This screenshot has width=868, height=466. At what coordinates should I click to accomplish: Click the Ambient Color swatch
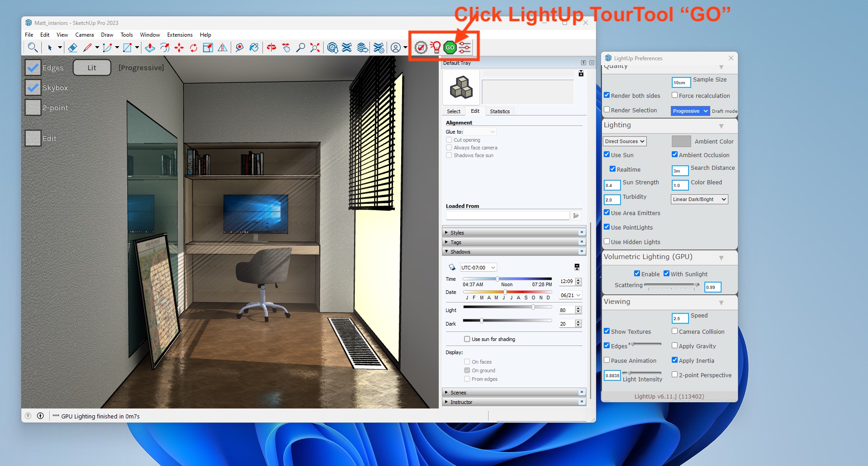(x=681, y=141)
